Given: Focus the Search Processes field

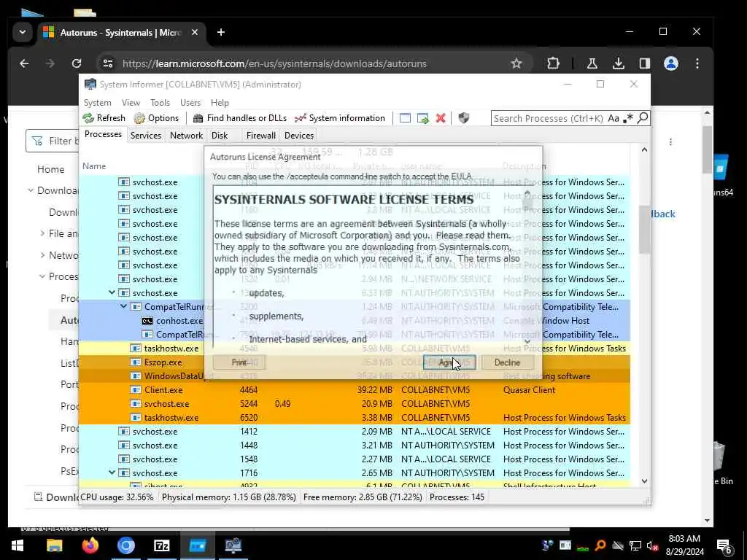Looking at the screenshot, I should pos(548,118).
